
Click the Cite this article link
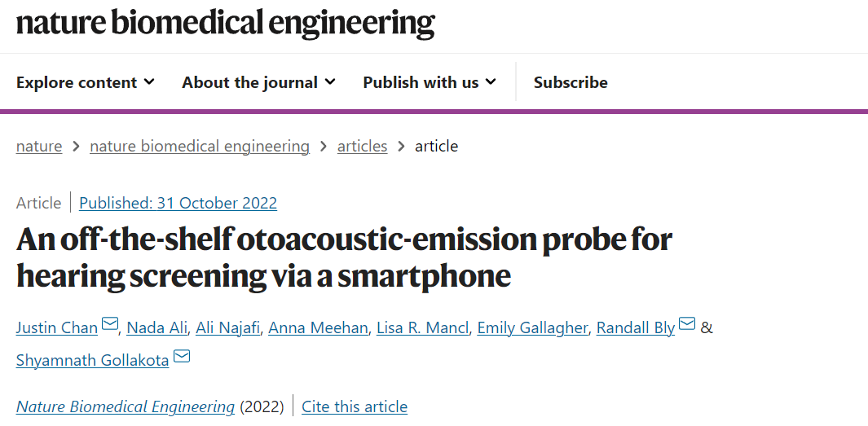click(355, 406)
